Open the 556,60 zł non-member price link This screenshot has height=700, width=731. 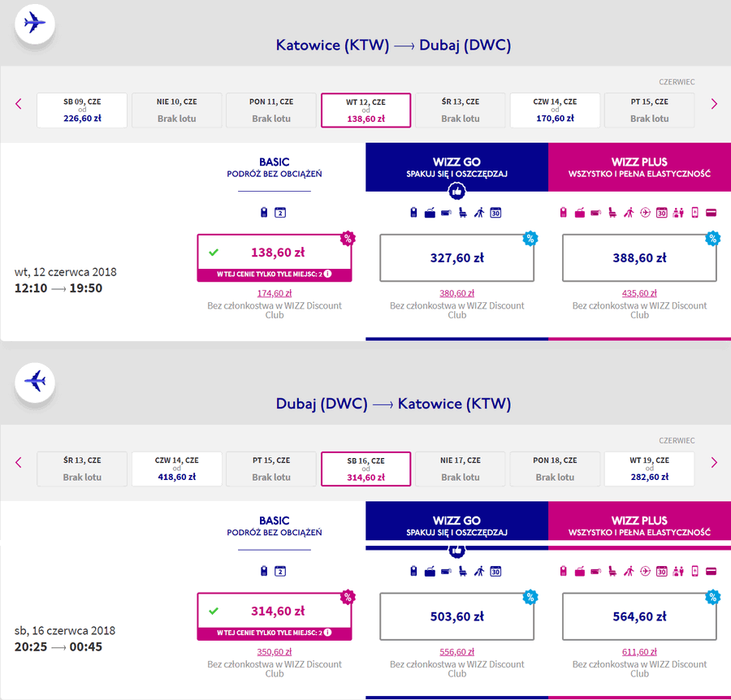[456, 652]
